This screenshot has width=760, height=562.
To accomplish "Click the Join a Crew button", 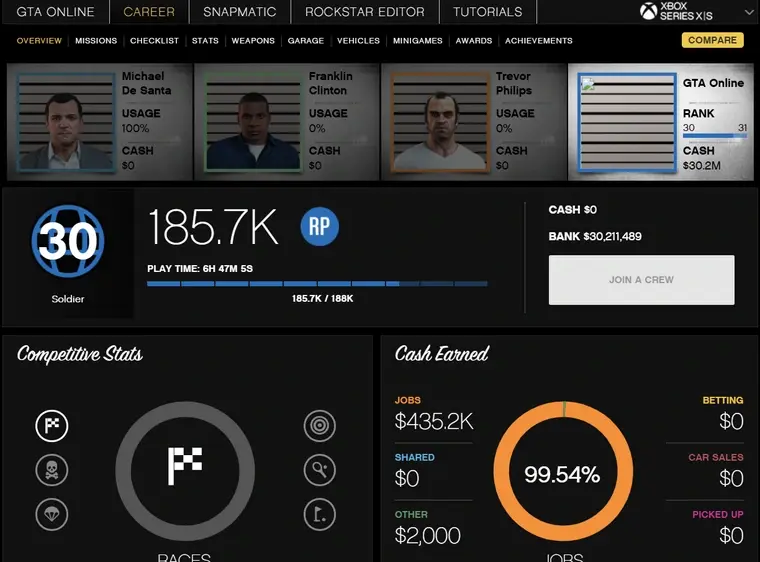I will pyautogui.click(x=641, y=280).
